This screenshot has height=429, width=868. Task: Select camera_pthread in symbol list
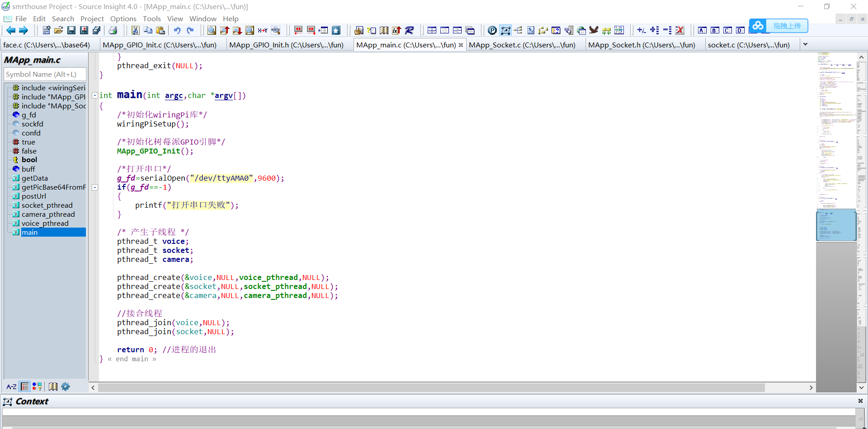pyautogui.click(x=48, y=214)
